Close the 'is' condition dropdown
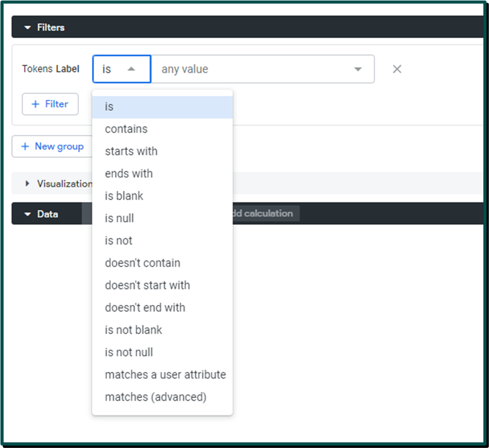This screenshot has height=448, width=489. [131, 69]
